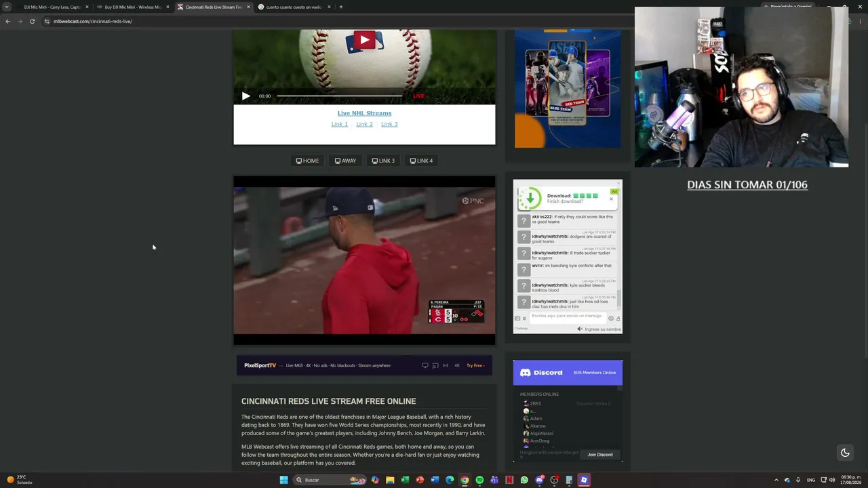This screenshot has width=868, height=488.
Task: Click the Discord logo in the widget header
Action: tap(541, 373)
